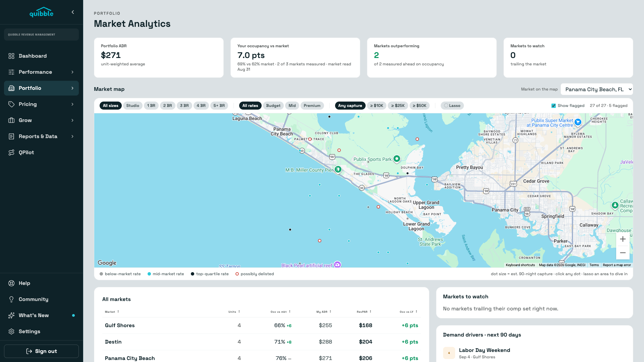Click the Reports & Data document icon
644x362 pixels.
[11, 136]
